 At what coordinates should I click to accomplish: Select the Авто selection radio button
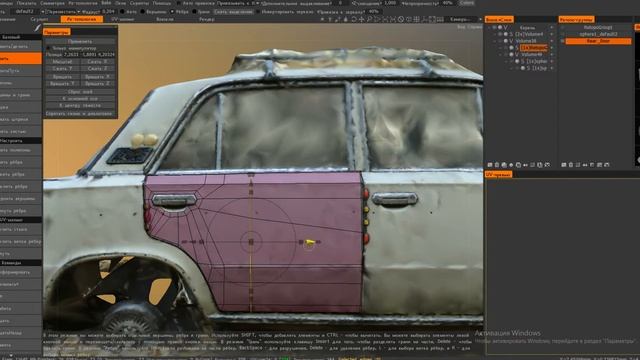122,12
